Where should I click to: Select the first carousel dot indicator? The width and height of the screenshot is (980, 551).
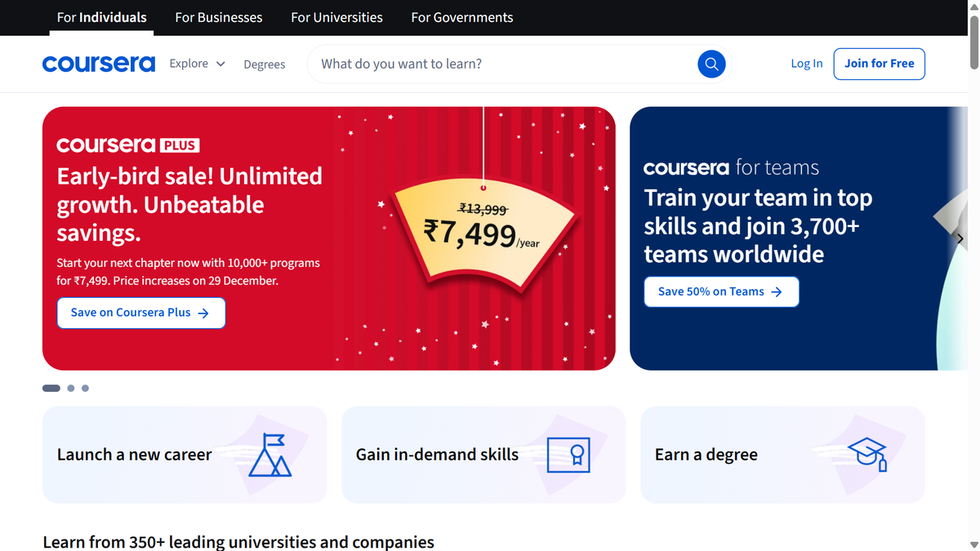tap(51, 388)
